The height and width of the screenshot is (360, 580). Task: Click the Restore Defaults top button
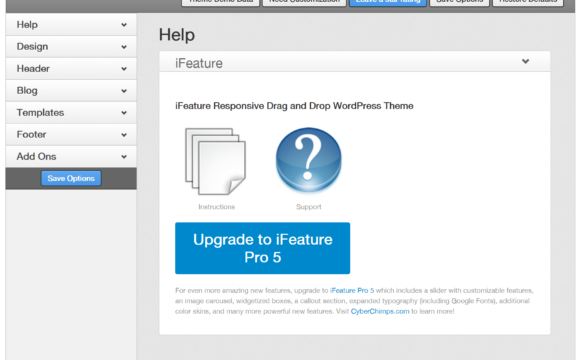click(528, 2)
